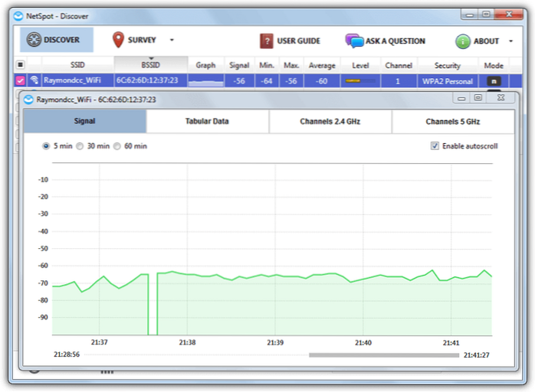Uncheck the Raymondcc_WiFi network checkbox
This screenshot has height=392, width=535.
(21, 80)
